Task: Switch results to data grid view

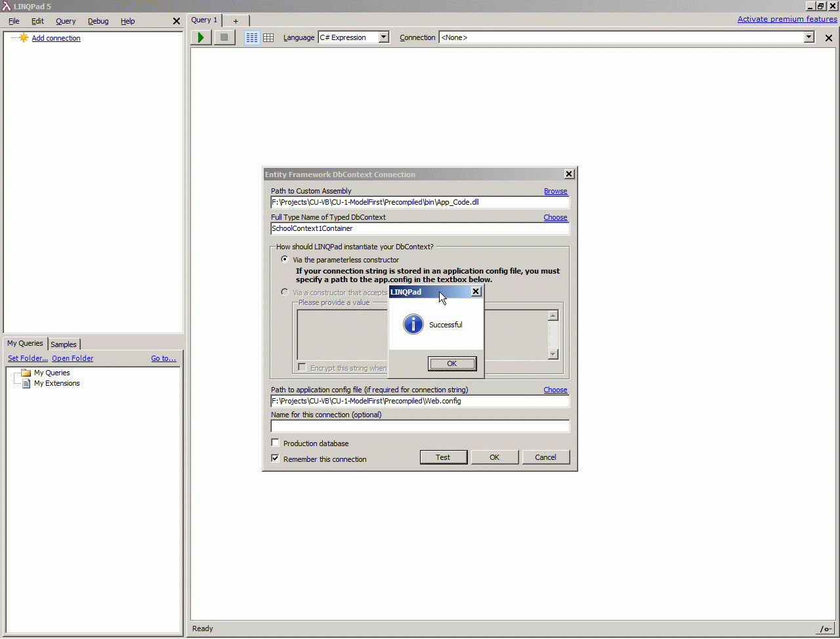Action: (x=268, y=37)
